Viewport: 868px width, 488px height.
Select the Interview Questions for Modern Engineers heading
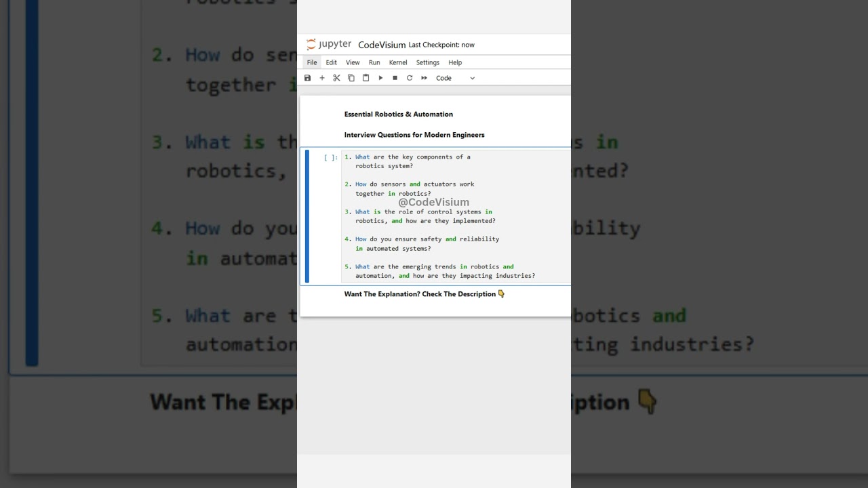point(414,135)
